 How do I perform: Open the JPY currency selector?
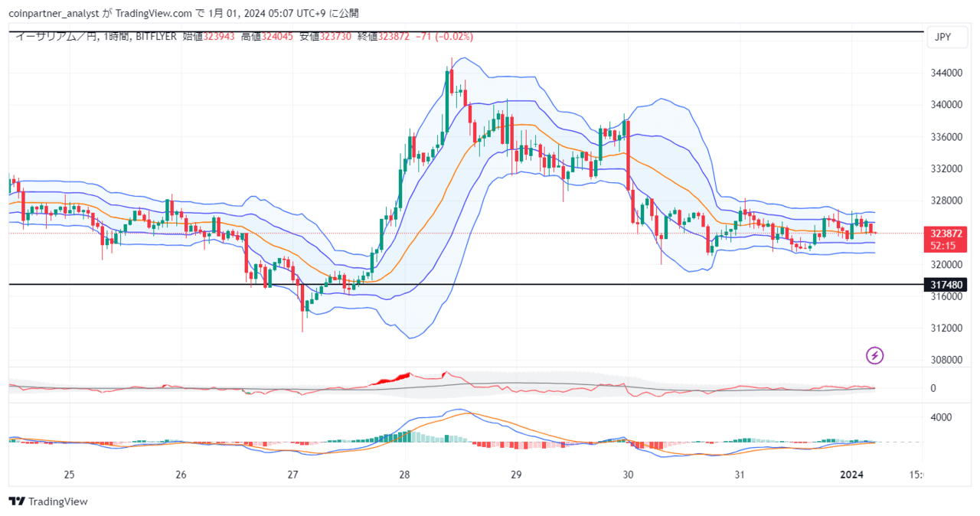(947, 36)
